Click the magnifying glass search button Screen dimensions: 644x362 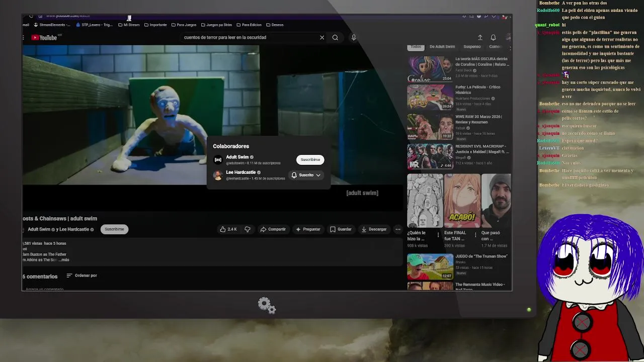tap(335, 37)
